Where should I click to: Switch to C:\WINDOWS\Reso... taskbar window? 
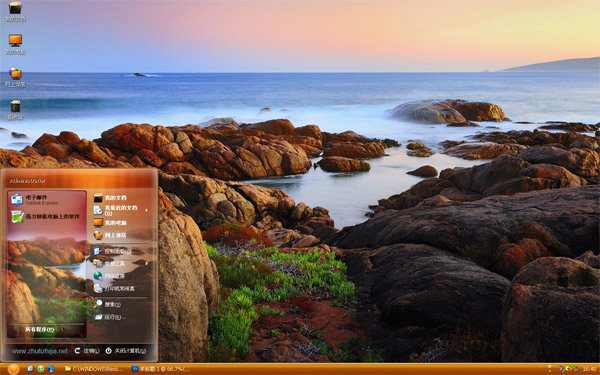tap(94, 369)
